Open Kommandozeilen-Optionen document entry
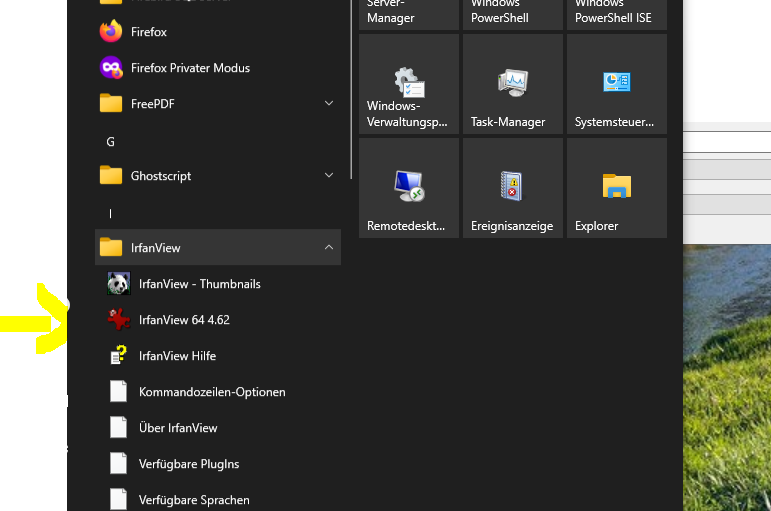771x511 pixels. (x=212, y=392)
